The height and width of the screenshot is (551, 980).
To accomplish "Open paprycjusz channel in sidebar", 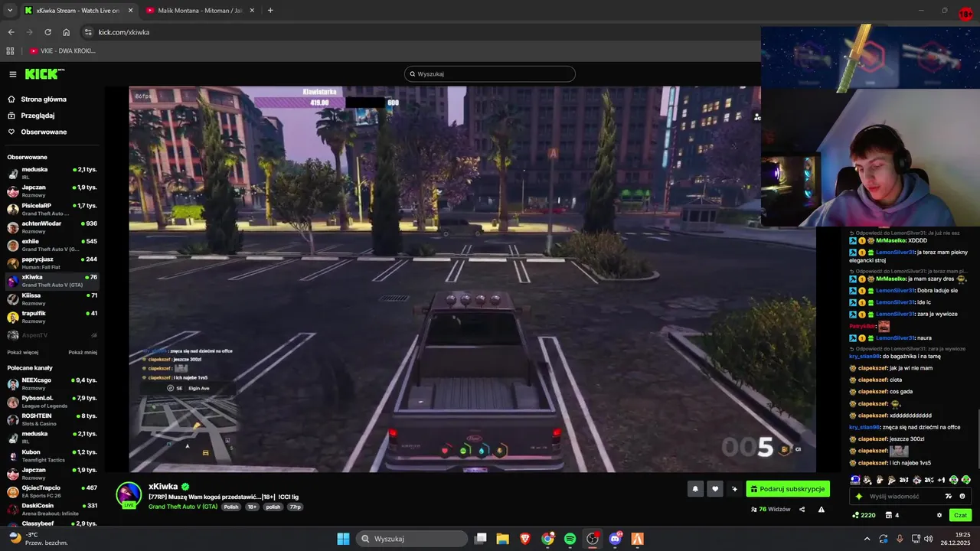I will click(52, 262).
